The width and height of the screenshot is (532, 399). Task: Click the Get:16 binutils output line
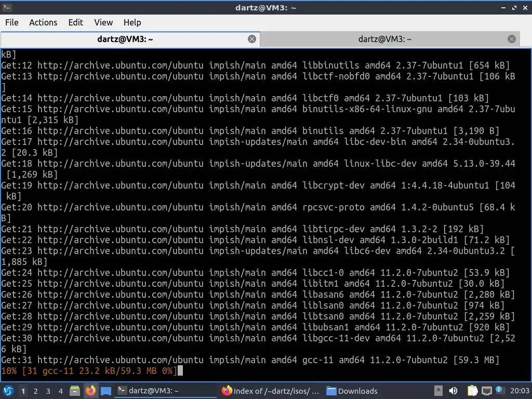click(x=250, y=130)
